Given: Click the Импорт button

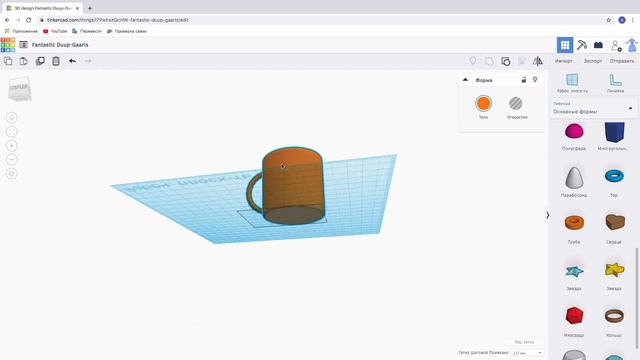Looking at the screenshot, I should point(563,61).
